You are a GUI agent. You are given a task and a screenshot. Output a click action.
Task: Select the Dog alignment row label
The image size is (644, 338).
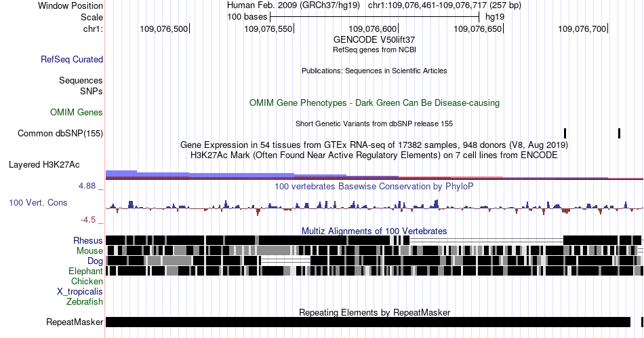pos(96,261)
